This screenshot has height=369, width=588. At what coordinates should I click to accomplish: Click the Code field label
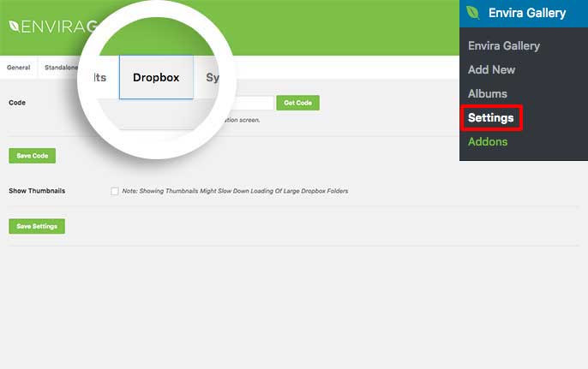coord(17,102)
